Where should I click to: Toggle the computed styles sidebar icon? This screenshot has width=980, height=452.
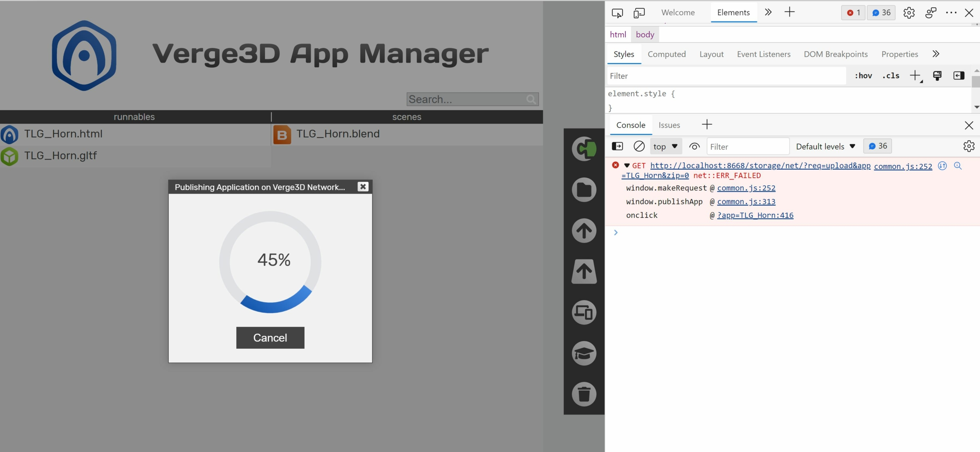(959, 76)
